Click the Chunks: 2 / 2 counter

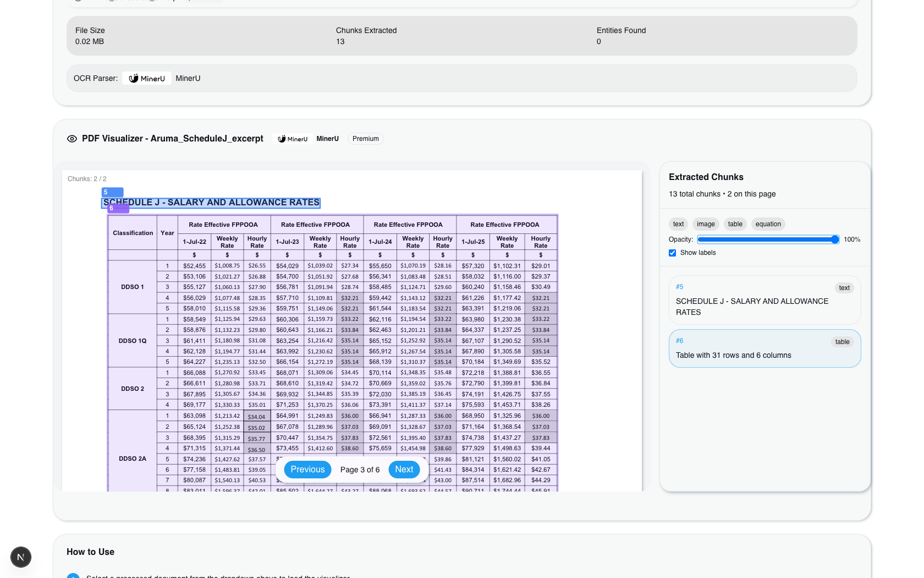[x=87, y=179]
